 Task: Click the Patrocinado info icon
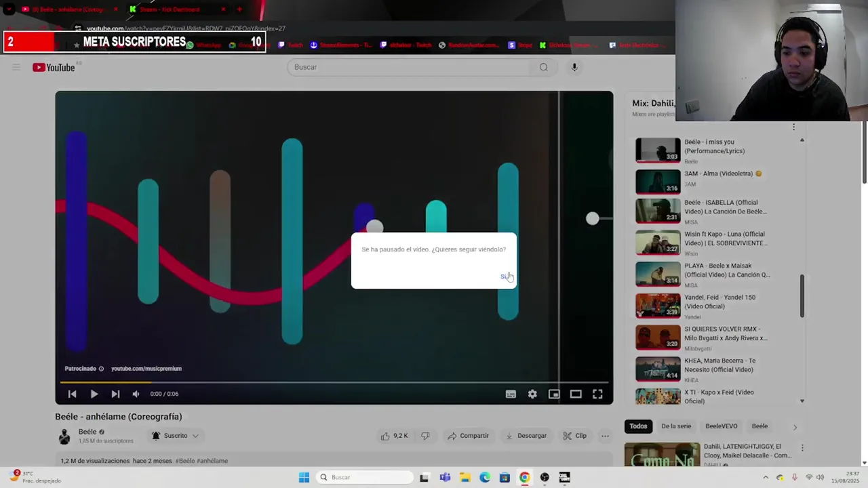click(101, 369)
